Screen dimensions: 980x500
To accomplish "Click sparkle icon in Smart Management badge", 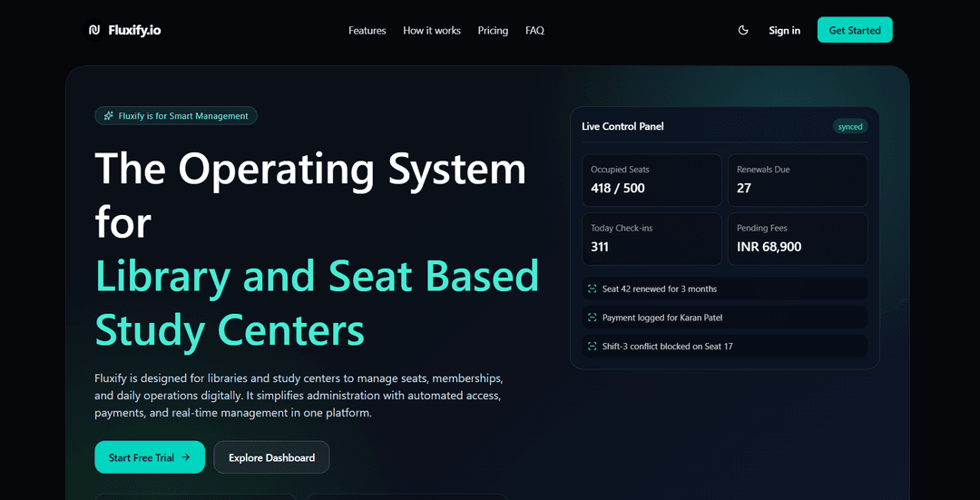I will click(x=109, y=116).
